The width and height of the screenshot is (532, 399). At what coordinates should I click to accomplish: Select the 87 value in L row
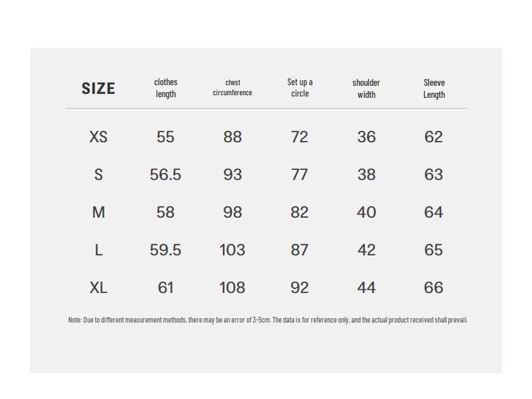[x=299, y=251]
